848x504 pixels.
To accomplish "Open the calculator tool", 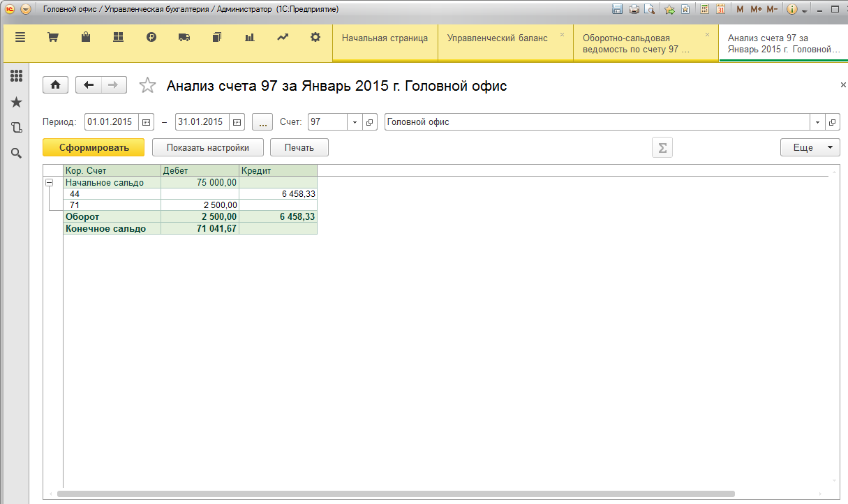I will click(x=705, y=9).
